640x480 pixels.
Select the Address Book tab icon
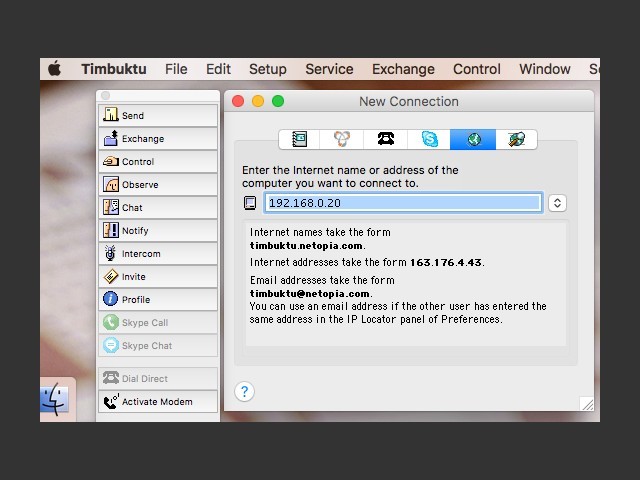click(x=300, y=140)
